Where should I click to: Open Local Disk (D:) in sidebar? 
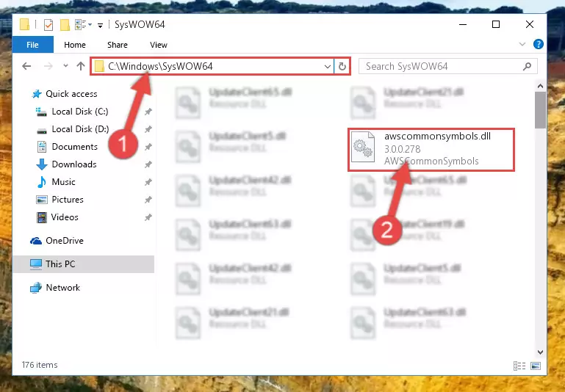tap(80, 129)
